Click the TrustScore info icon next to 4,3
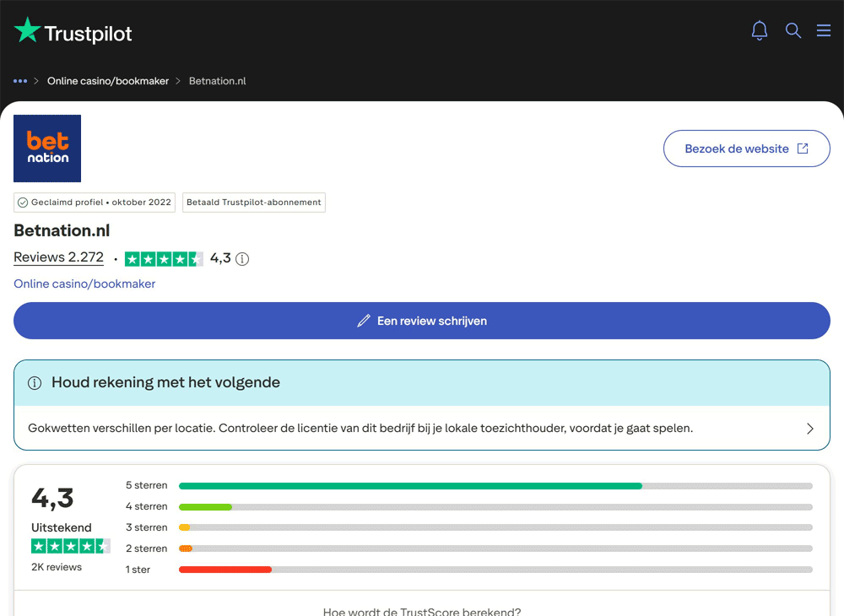This screenshot has height=616, width=844. 242,259
